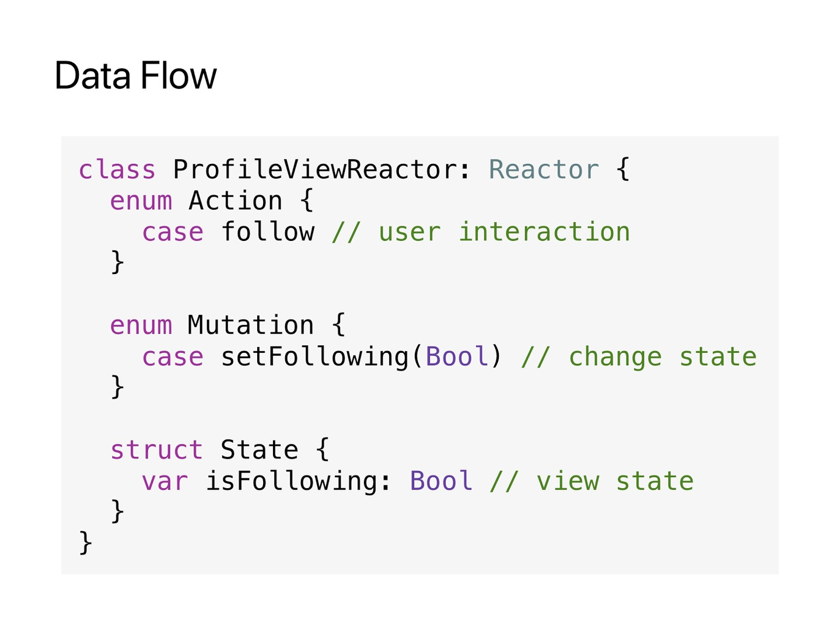Click the Action enum name
Image resolution: width=840 pixels, height=630 pixels.
pyautogui.click(x=235, y=201)
